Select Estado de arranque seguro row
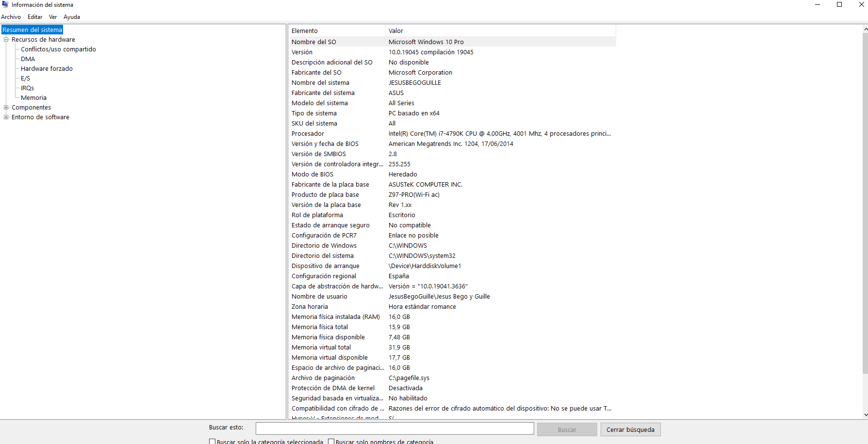Image resolution: width=868 pixels, height=444 pixels. tap(452, 225)
